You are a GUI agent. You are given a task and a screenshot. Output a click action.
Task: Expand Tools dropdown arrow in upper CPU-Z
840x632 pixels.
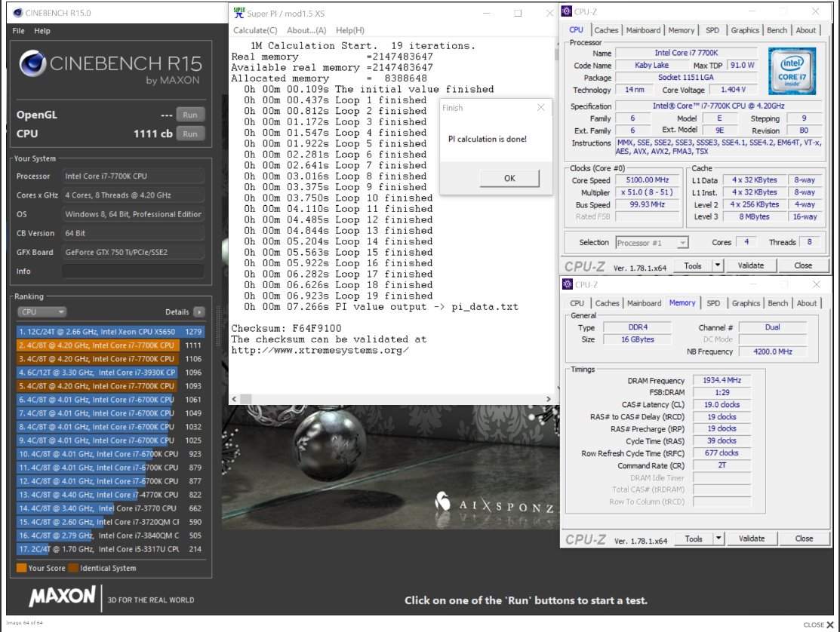[x=717, y=265]
